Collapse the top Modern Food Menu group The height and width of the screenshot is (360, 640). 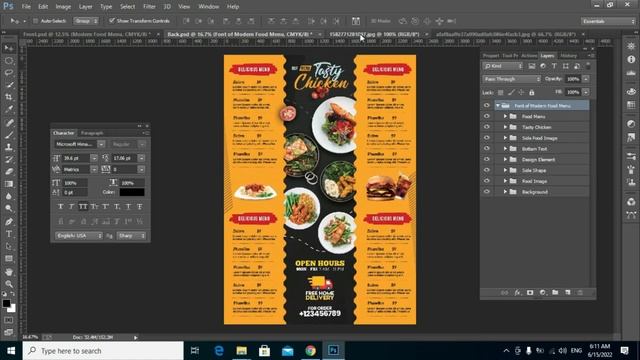coord(498,106)
